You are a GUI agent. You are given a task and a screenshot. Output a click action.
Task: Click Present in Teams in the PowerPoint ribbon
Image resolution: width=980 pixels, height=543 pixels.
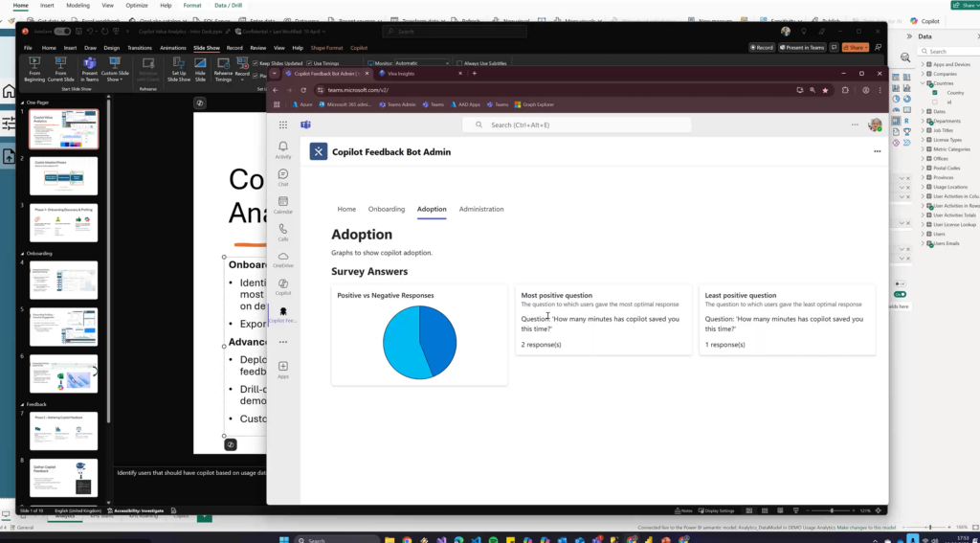pos(89,70)
